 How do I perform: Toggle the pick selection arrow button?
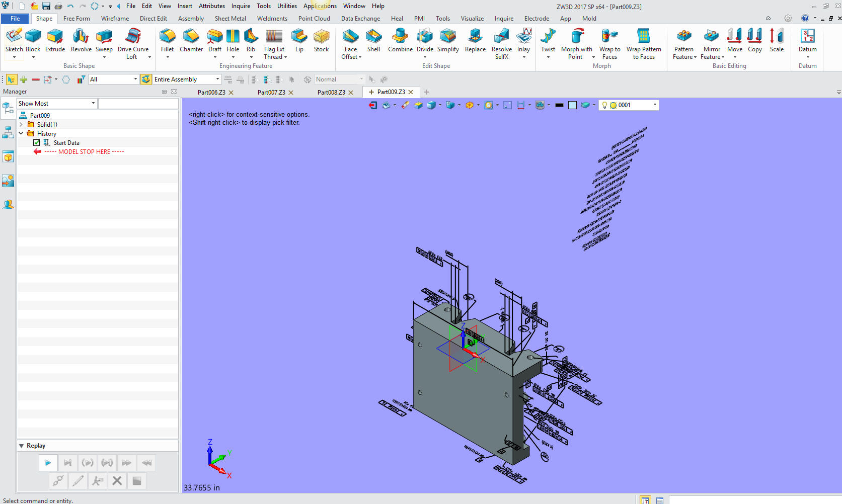[x=11, y=79]
